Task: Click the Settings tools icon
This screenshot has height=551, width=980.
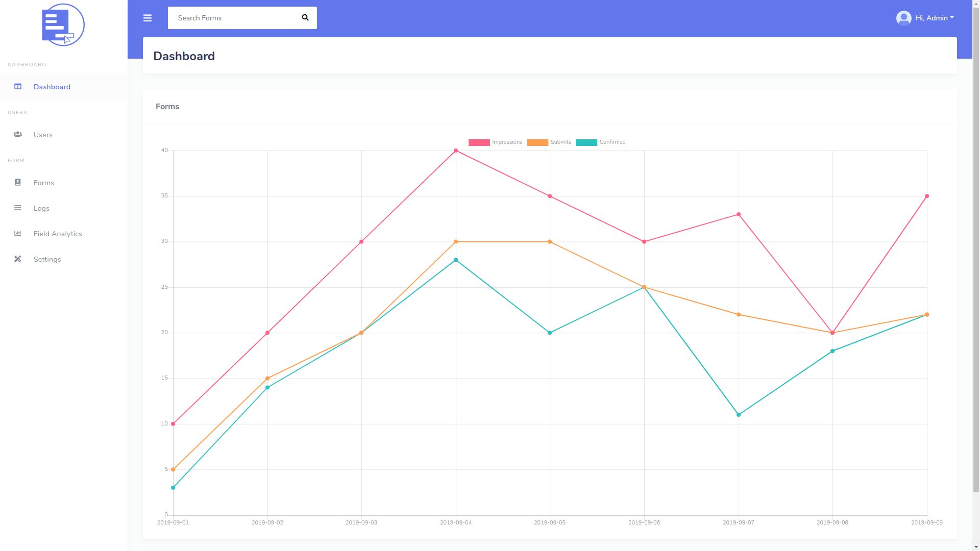Action: tap(18, 259)
